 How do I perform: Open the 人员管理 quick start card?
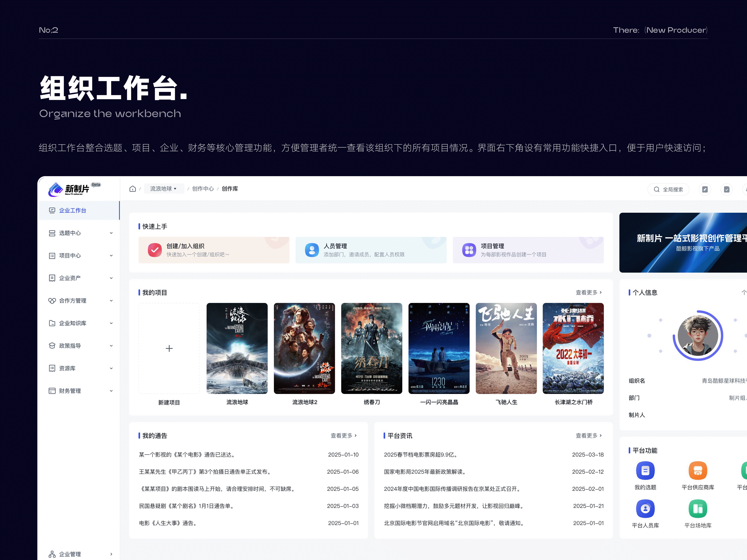371,250
